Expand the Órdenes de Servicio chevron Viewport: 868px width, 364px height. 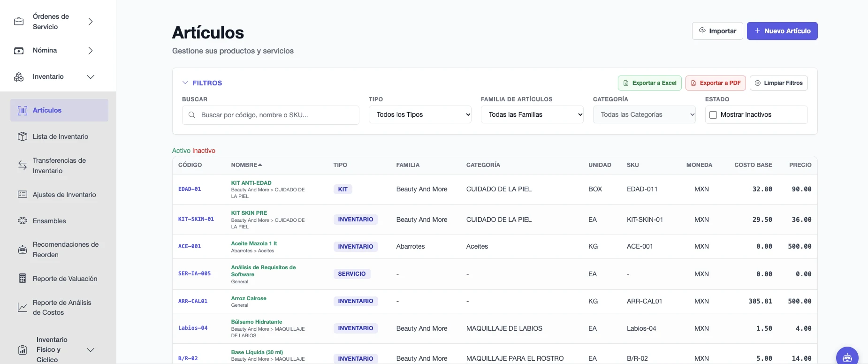91,22
